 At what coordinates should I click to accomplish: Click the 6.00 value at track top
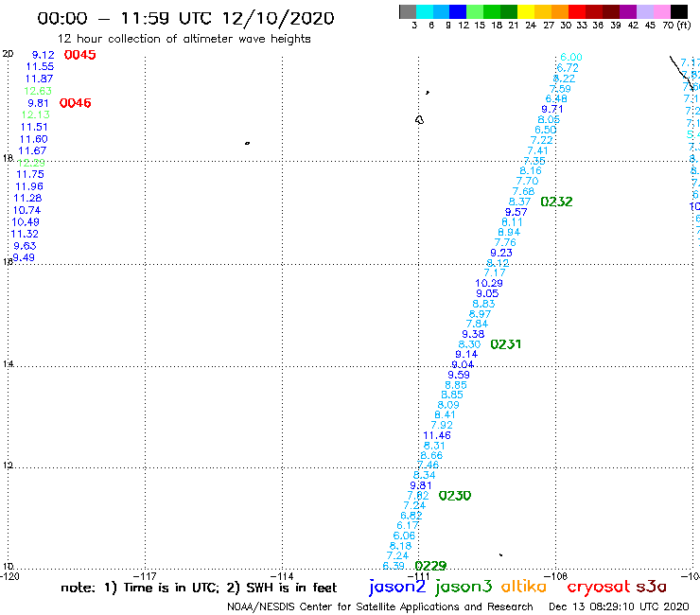point(571,57)
